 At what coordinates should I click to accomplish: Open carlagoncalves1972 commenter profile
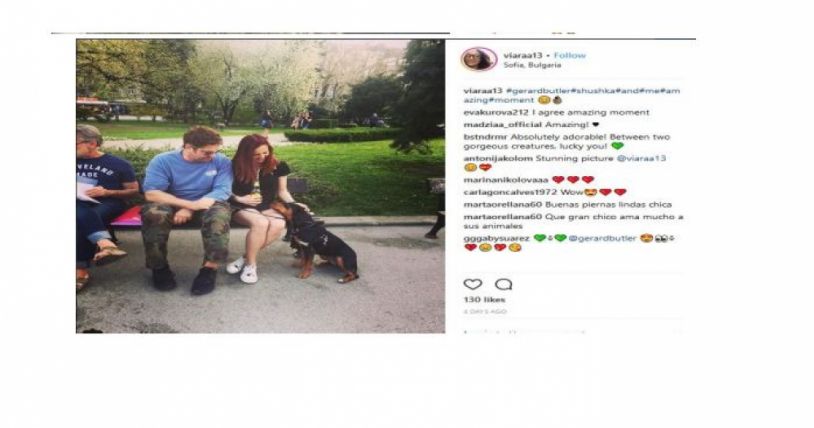[x=510, y=192]
